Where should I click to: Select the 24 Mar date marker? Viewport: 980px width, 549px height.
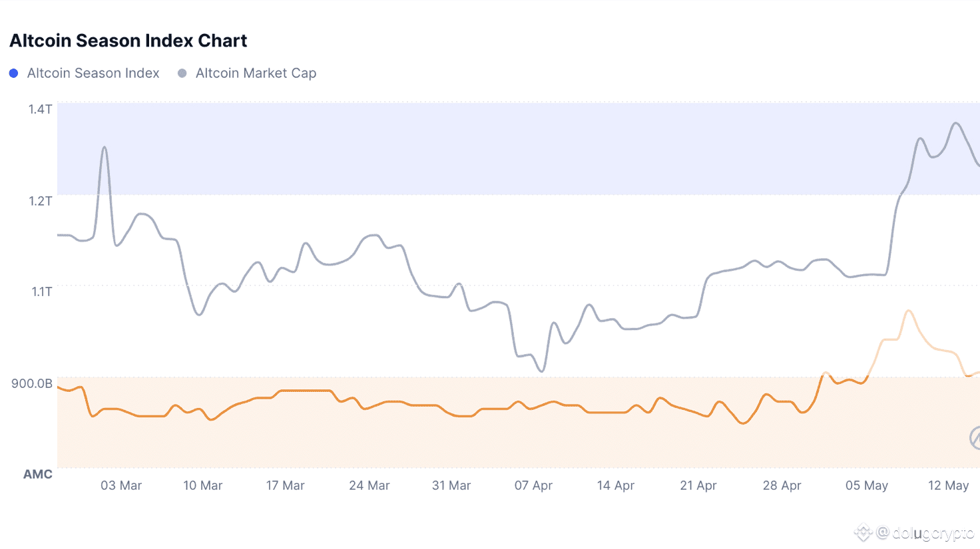(369, 486)
